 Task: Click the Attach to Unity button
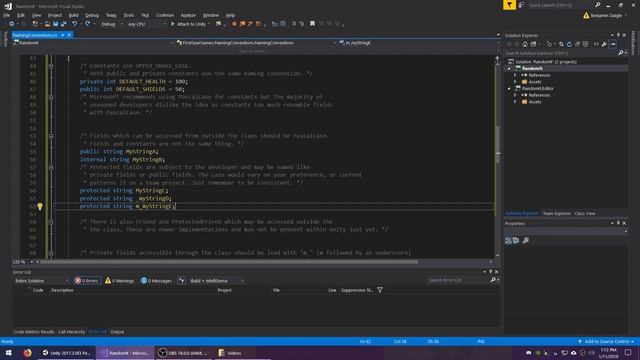click(x=189, y=24)
